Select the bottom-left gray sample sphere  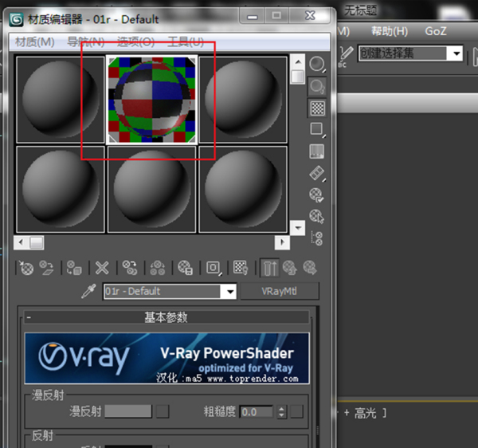[x=61, y=190]
